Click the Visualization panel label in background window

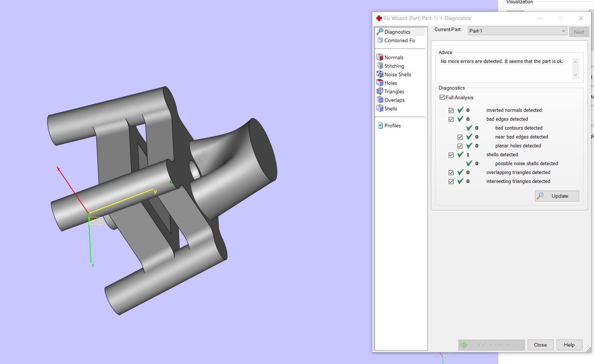[x=519, y=2]
